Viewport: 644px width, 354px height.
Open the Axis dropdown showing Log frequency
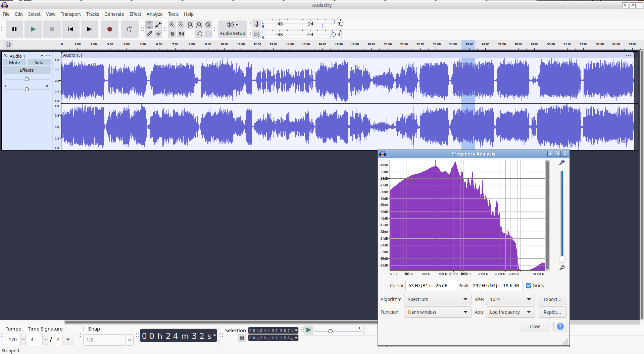510,312
